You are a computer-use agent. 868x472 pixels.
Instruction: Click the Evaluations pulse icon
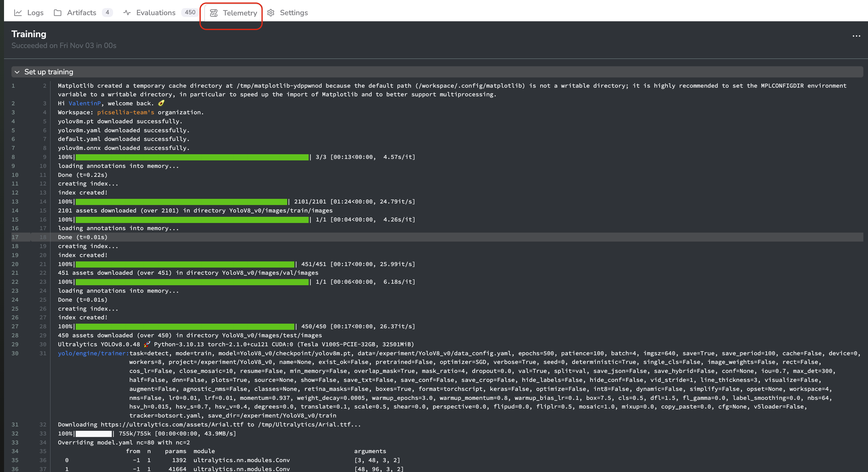(x=127, y=13)
